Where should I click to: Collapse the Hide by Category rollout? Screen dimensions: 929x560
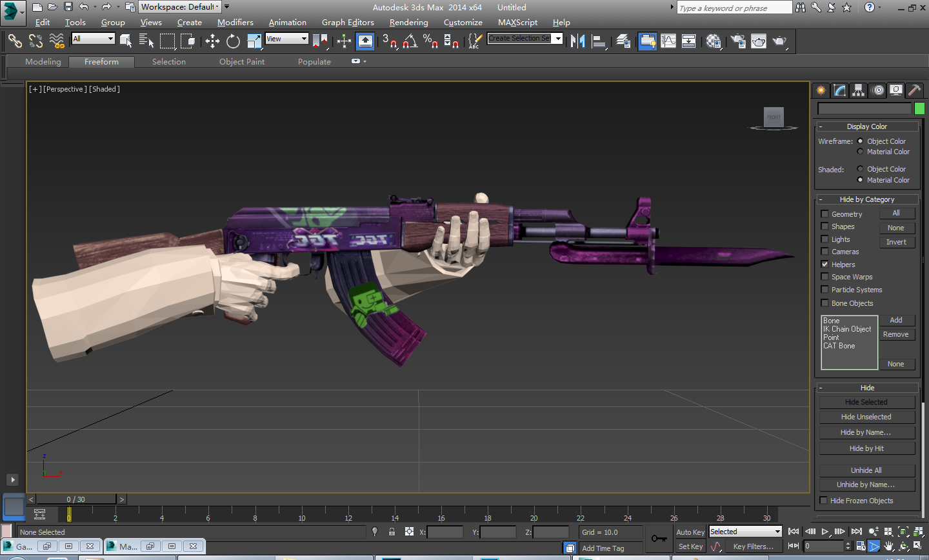[867, 199]
